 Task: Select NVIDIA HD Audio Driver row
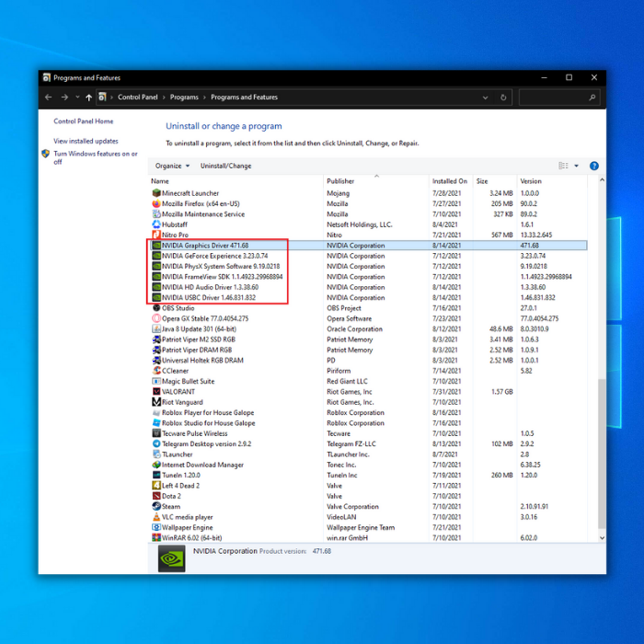(368, 287)
